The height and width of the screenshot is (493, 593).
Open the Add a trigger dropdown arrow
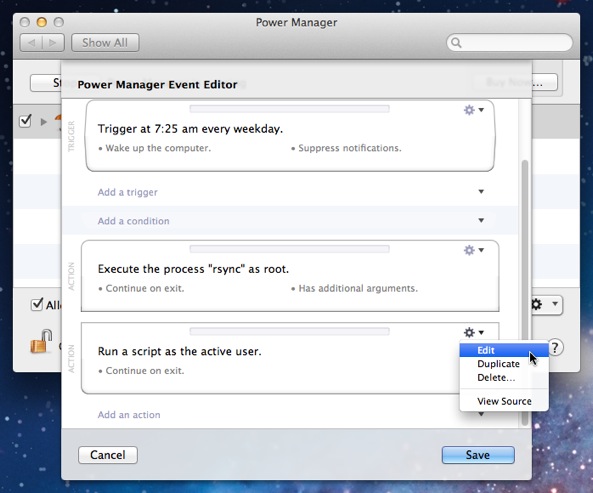click(x=481, y=192)
